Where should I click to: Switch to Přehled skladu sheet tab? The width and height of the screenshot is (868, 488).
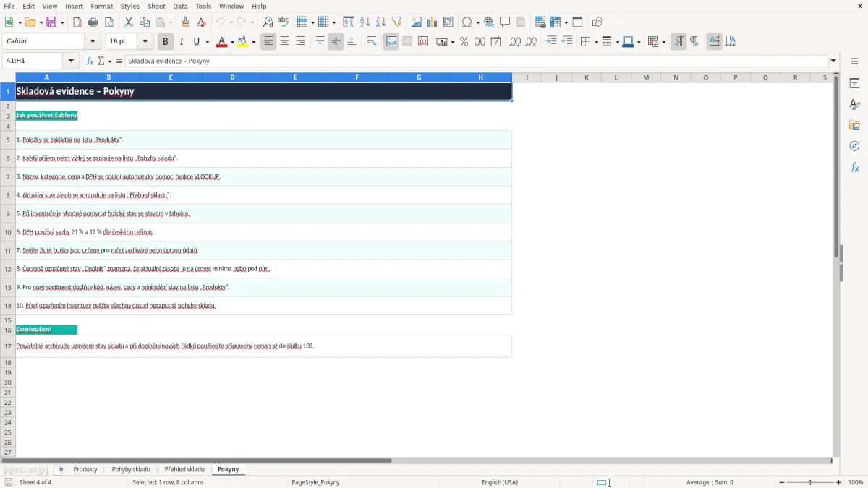click(184, 469)
